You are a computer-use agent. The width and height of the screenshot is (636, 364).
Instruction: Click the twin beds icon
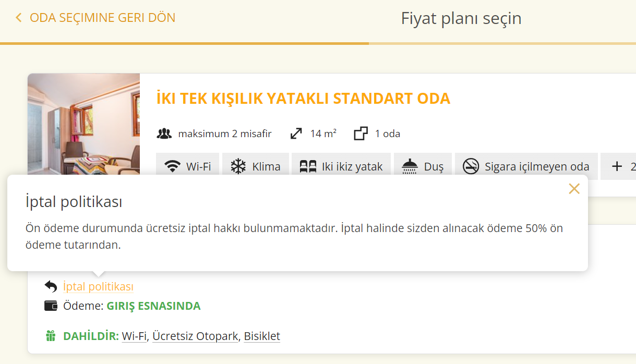coord(308,167)
